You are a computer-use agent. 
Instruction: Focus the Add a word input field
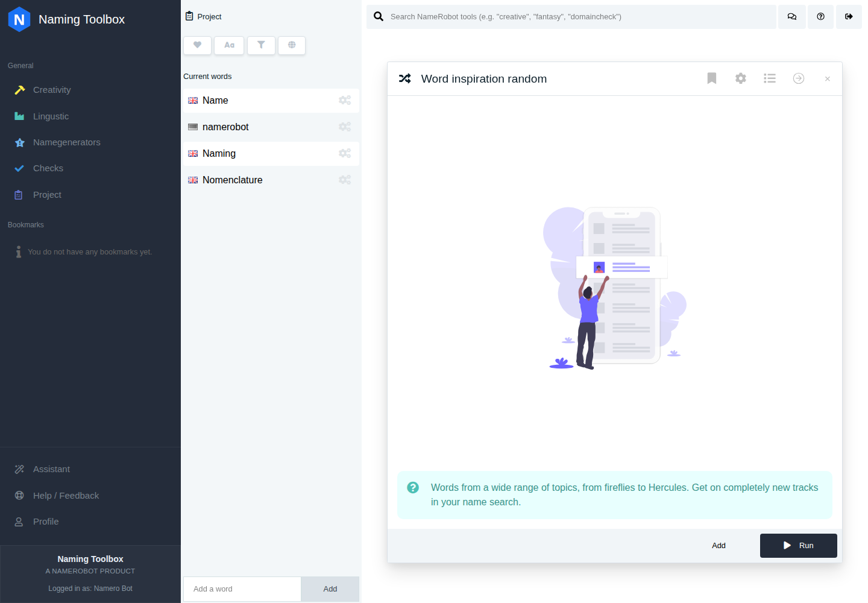pyautogui.click(x=242, y=589)
